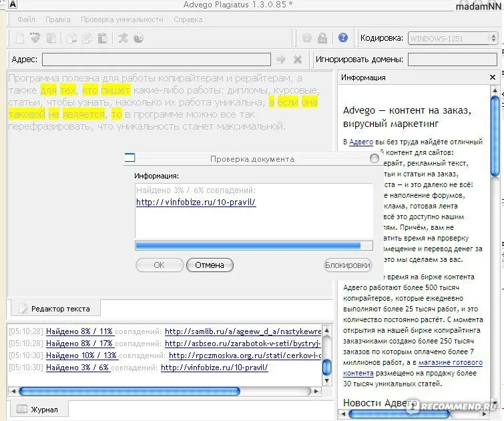Click the Блокировки button
Viewport: 504px width, 421px height.
(348, 265)
